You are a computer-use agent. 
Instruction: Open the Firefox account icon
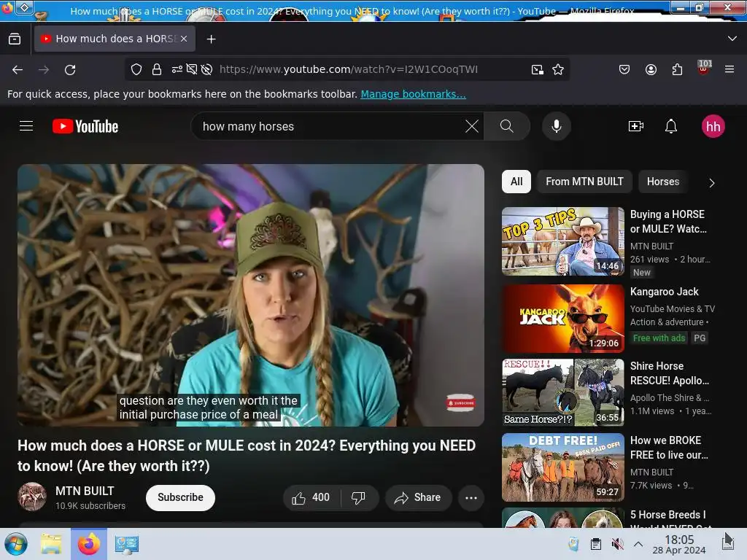(x=651, y=69)
